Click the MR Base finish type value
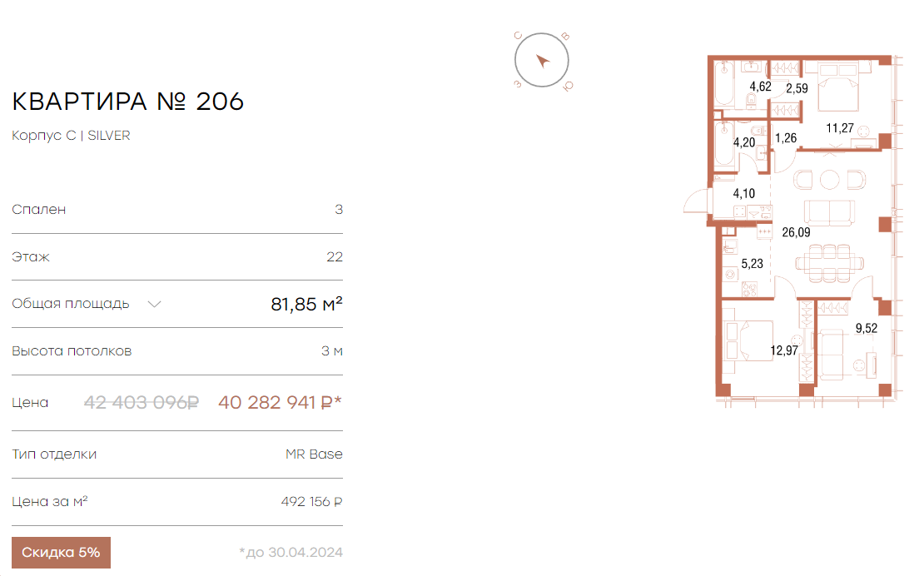924x576 pixels. 314,454
